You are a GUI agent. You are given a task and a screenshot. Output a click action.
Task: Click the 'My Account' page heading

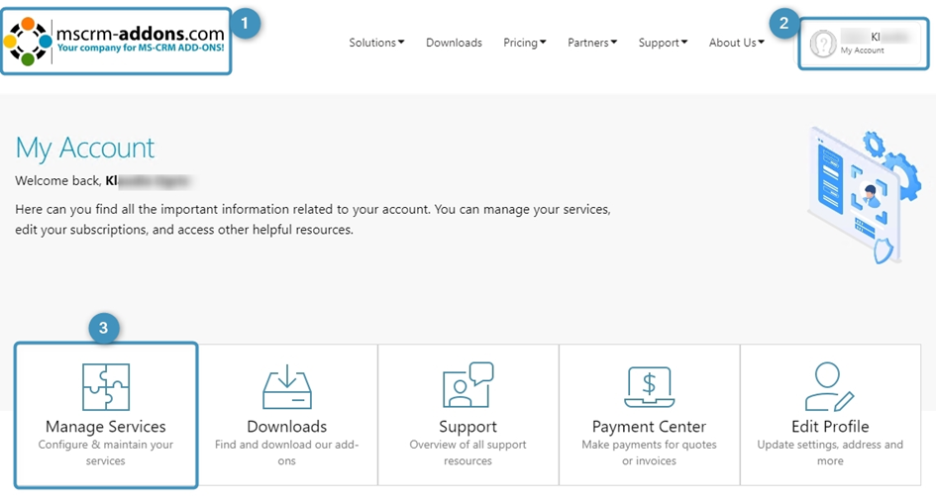(x=85, y=147)
